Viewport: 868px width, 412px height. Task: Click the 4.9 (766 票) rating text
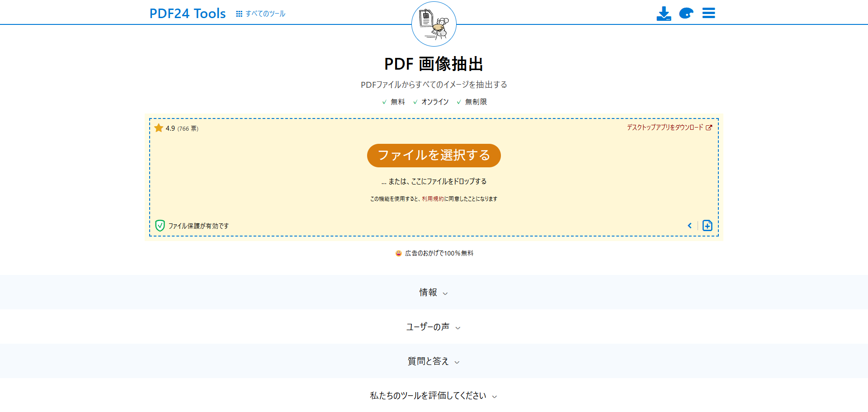tap(182, 128)
